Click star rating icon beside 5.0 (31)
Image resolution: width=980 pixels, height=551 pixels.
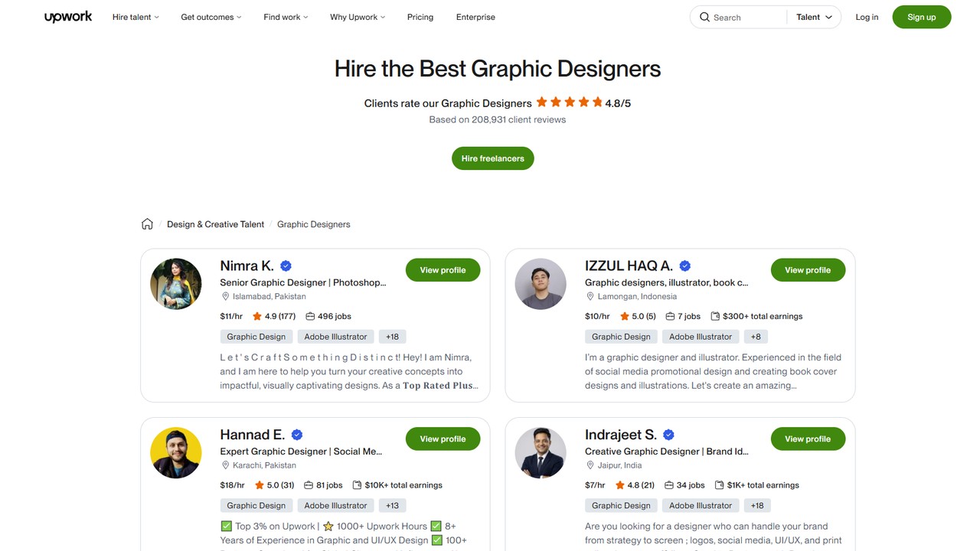260,485
